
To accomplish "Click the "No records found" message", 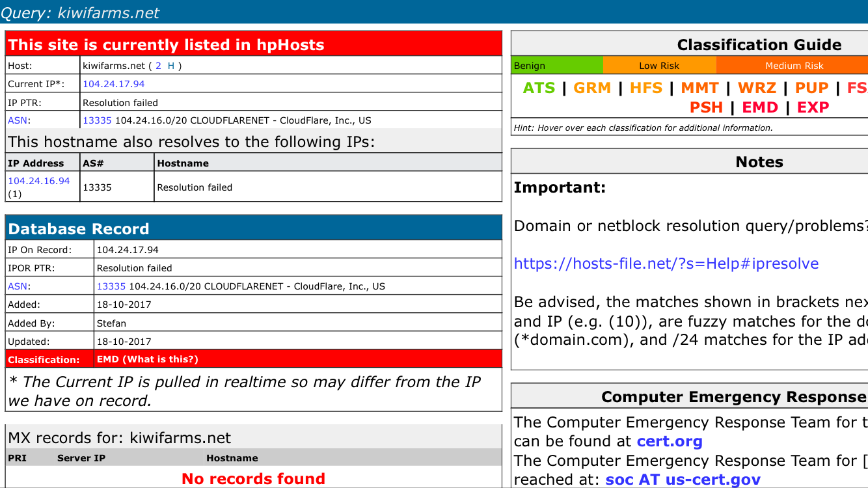I will click(x=254, y=479).
